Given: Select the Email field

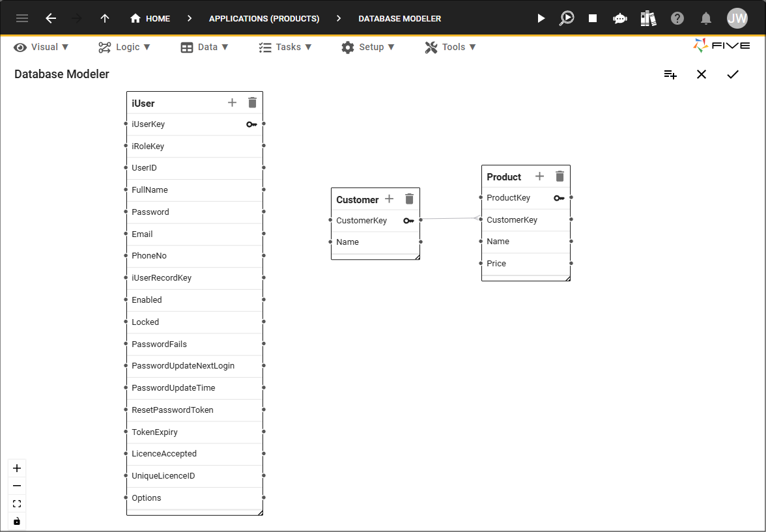Looking at the screenshot, I should [x=195, y=234].
